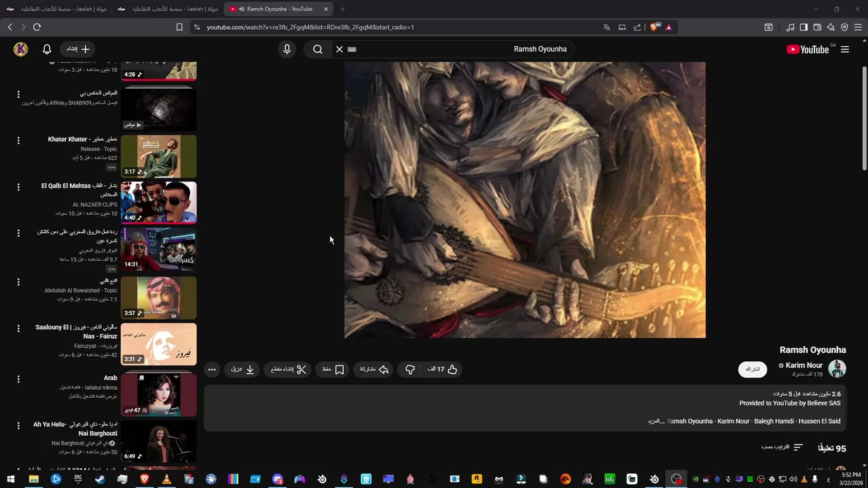Start voice search with microphone icon

click(287, 49)
